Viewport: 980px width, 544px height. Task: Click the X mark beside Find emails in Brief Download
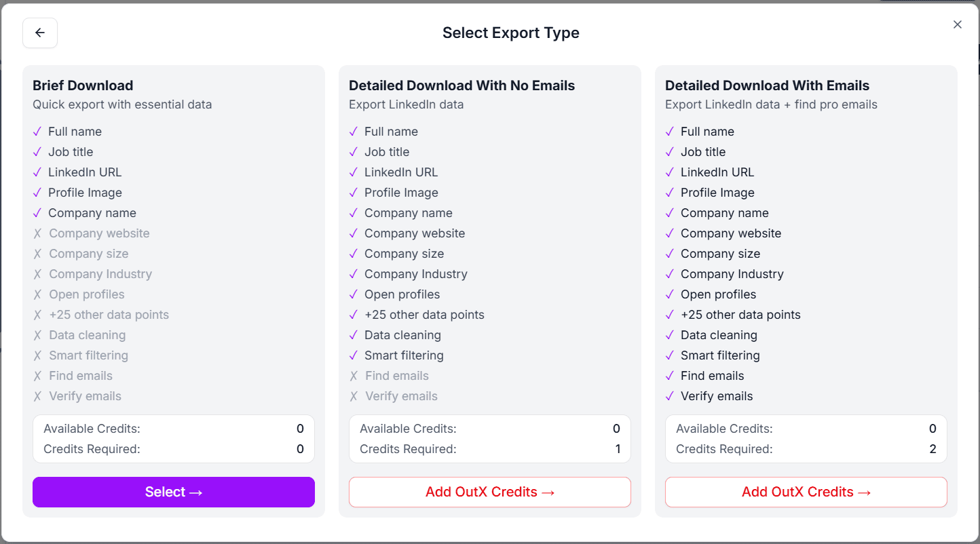(37, 376)
